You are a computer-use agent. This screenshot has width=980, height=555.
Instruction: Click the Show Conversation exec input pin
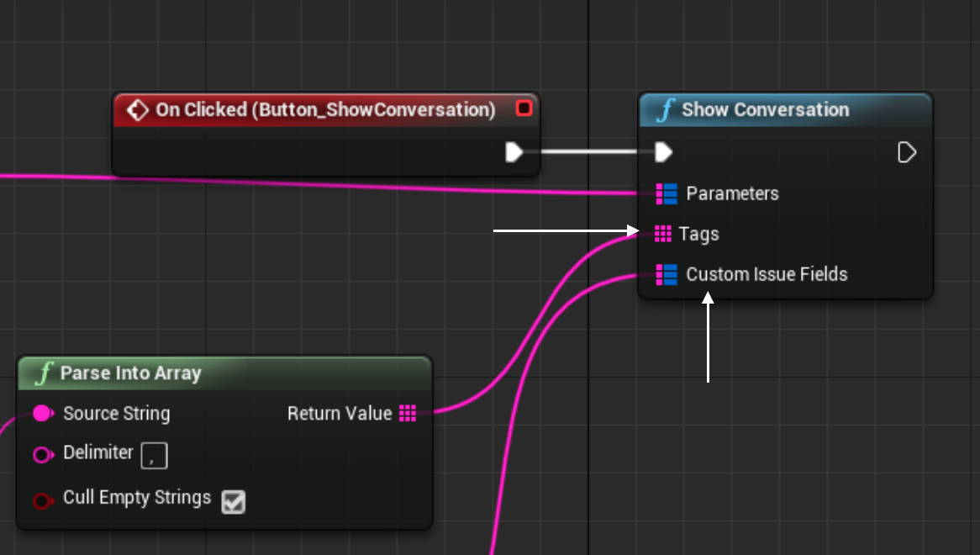coord(664,152)
